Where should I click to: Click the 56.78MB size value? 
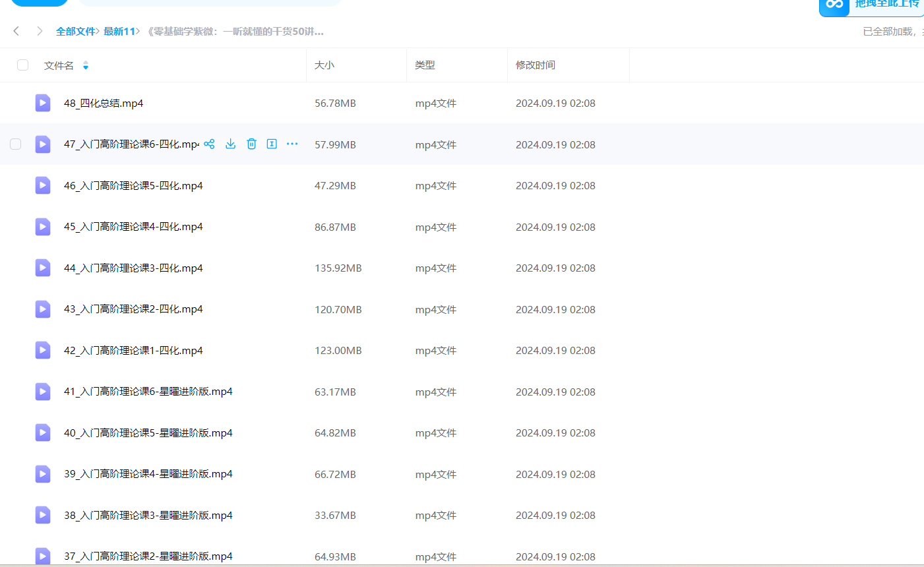(x=335, y=104)
